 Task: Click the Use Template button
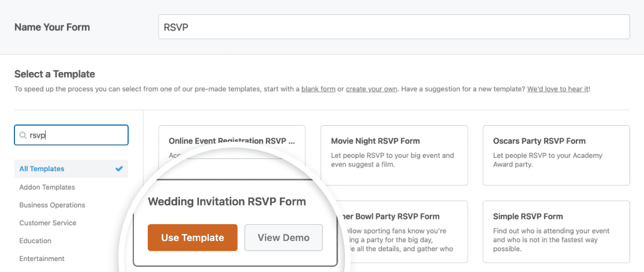pos(193,237)
